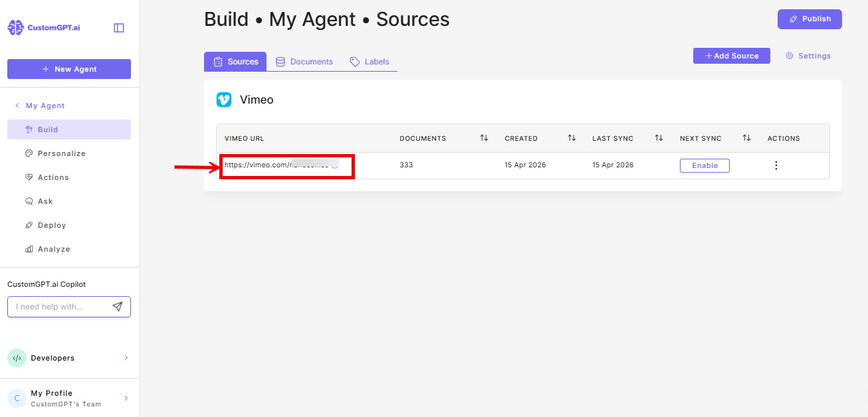
Task: Select the Ask chat icon
Action: point(29,201)
